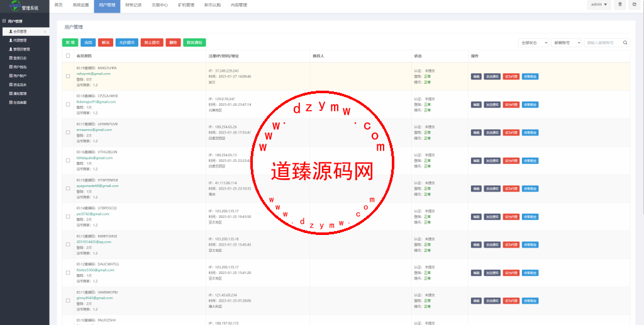This screenshot has width=644, height=325.
Task: Click the USDZ logo in sidebar header
Action: tap(15, 6)
